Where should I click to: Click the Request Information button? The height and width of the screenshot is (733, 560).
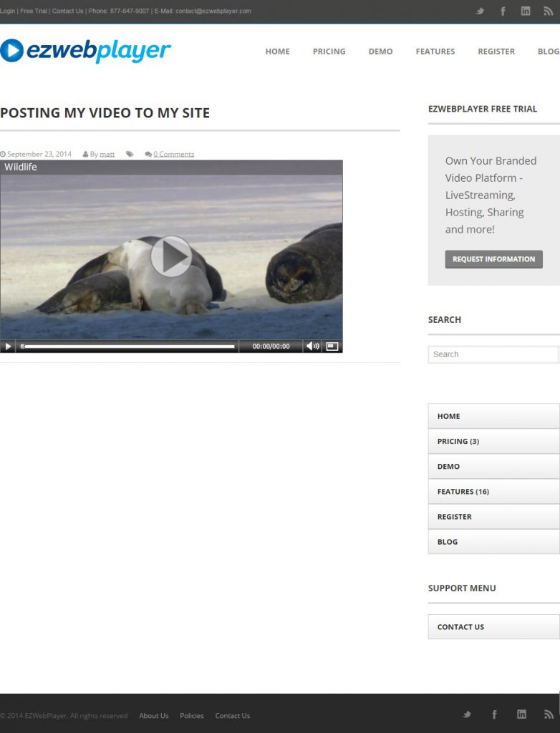(x=493, y=259)
